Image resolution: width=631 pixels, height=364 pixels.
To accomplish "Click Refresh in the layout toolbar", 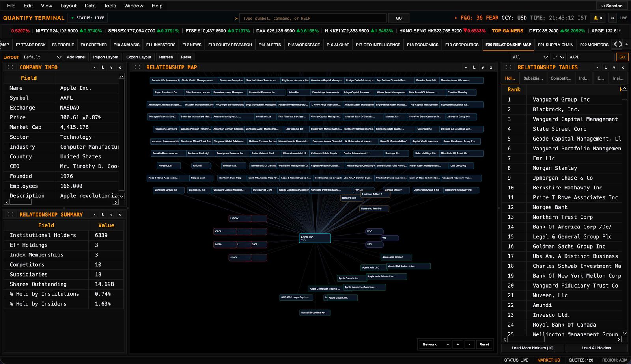I will tap(166, 57).
